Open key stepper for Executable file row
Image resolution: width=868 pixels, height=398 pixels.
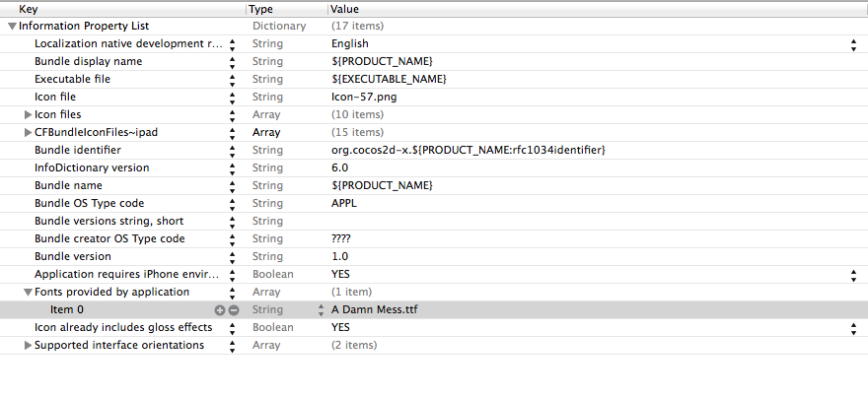pos(233,80)
